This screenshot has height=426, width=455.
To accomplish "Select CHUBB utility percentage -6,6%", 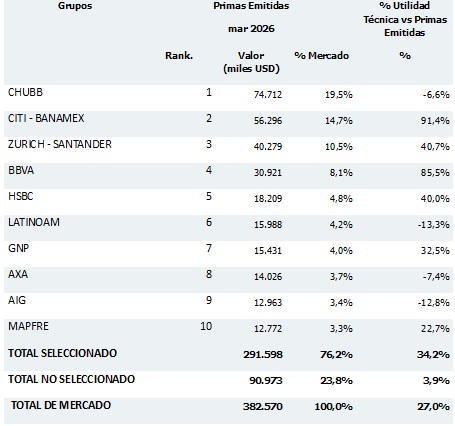I will tap(436, 94).
